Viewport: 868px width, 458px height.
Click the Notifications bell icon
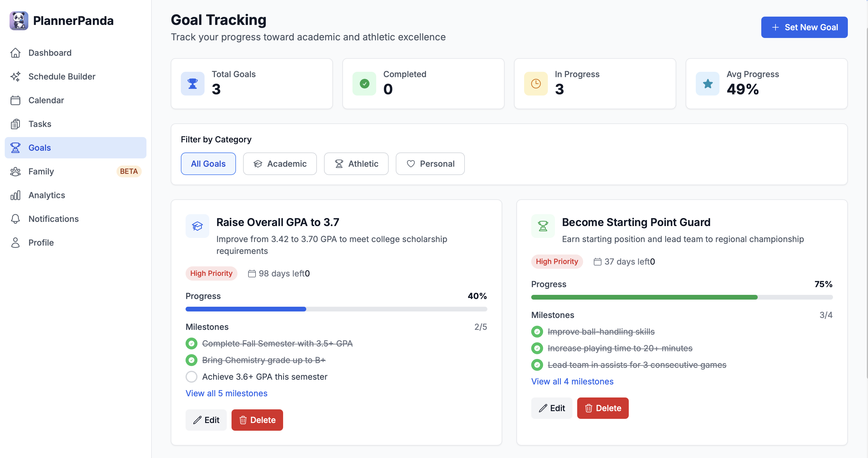coord(15,219)
